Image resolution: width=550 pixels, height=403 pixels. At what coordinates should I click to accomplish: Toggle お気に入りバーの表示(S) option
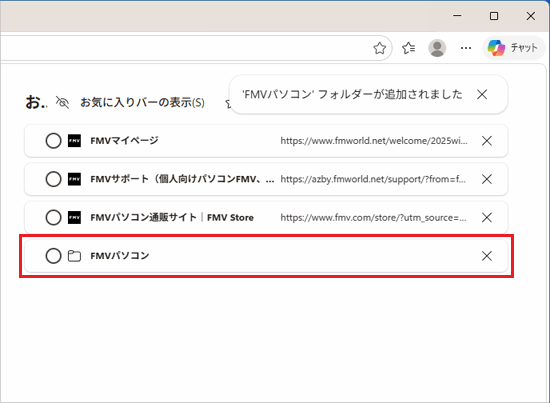tap(130, 102)
